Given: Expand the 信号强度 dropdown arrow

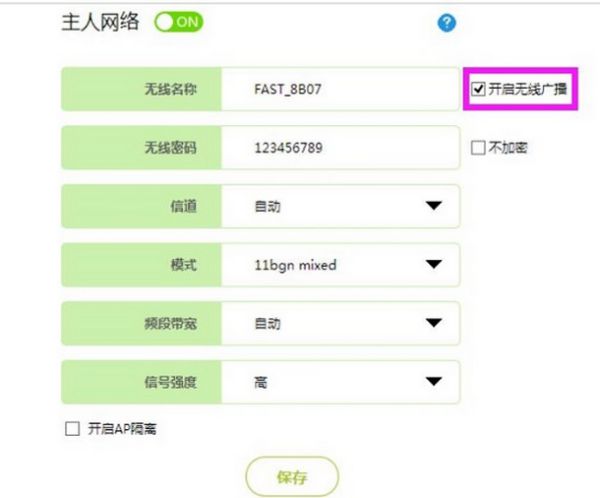Looking at the screenshot, I should [x=434, y=382].
